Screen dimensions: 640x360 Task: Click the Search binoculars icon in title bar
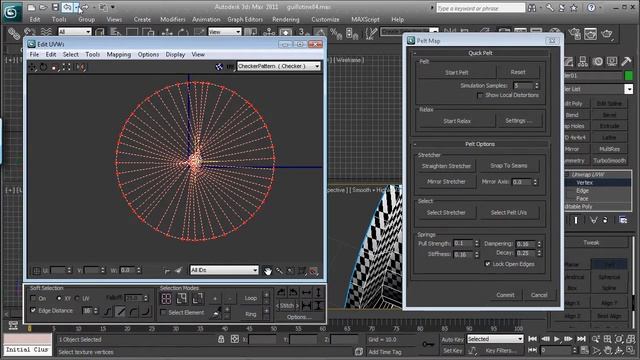(x=532, y=8)
